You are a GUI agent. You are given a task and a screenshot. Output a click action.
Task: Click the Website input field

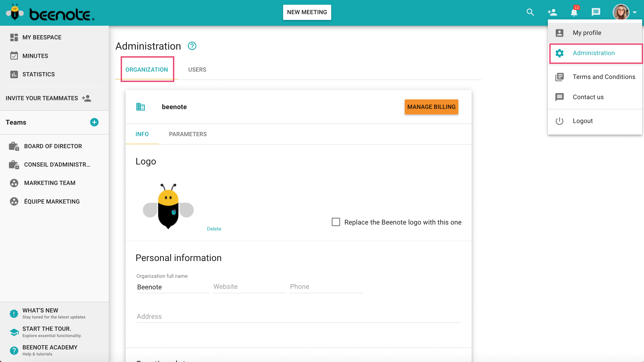[250, 287]
